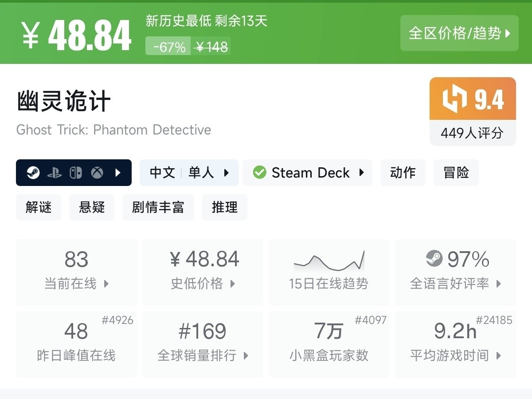Viewport: 532px width, 399px height.
Task: Click the Xbox platform icon
Action: tap(97, 173)
